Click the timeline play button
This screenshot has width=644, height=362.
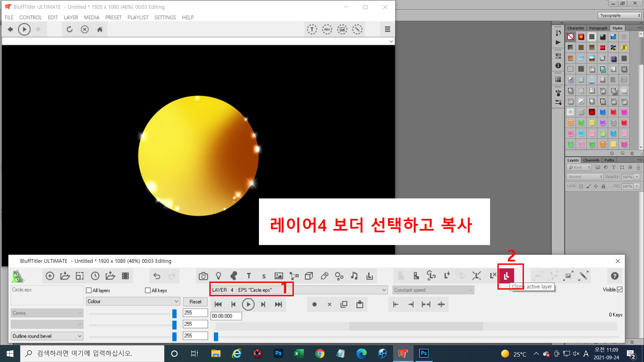[x=248, y=304]
